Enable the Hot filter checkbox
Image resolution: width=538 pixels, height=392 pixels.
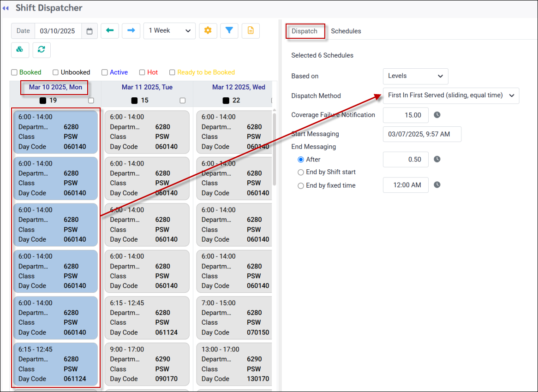tap(142, 72)
